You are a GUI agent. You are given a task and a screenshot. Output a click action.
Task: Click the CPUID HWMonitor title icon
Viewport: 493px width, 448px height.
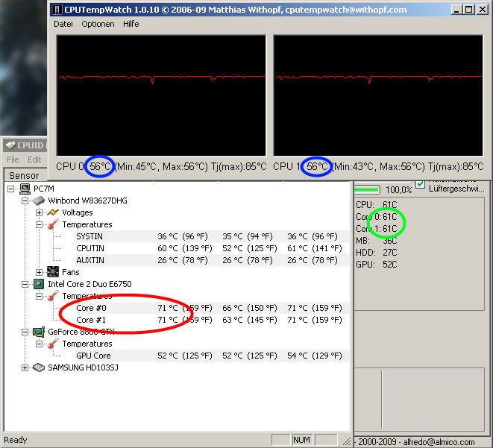click(10, 145)
